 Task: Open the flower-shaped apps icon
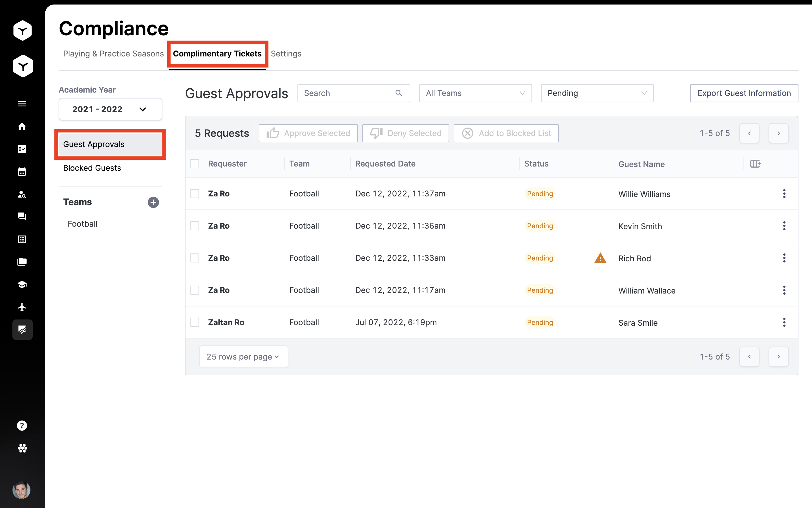[23, 448]
